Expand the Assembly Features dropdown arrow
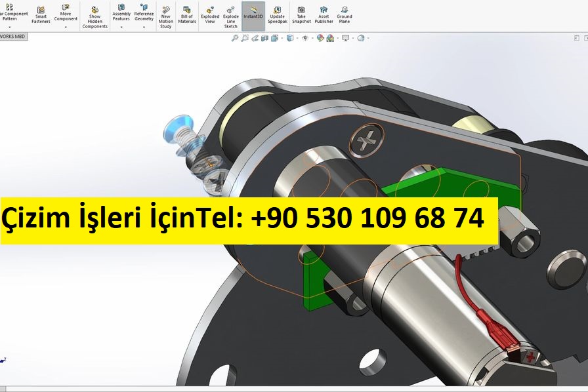588x392 pixels. pyautogui.click(x=121, y=27)
